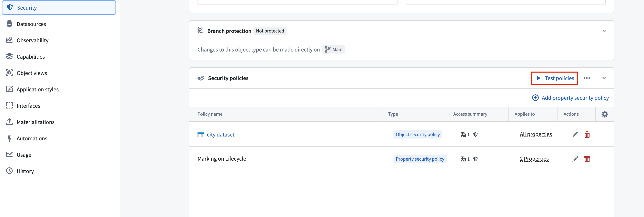Collapse the Branch protection section
This screenshot has height=217, width=644.
(604, 31)
